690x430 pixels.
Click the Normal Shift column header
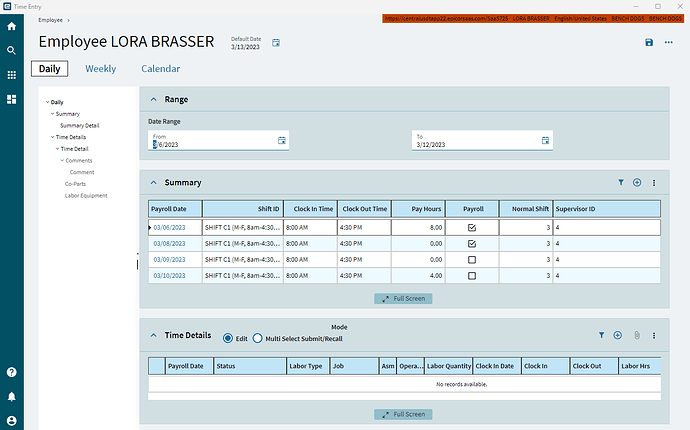[526, 209]
